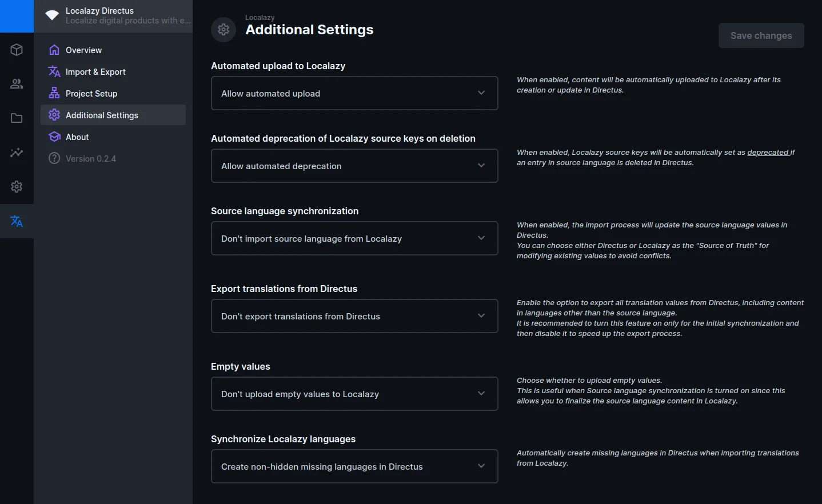Click the Overview home icon

click(x=54, y=50)
